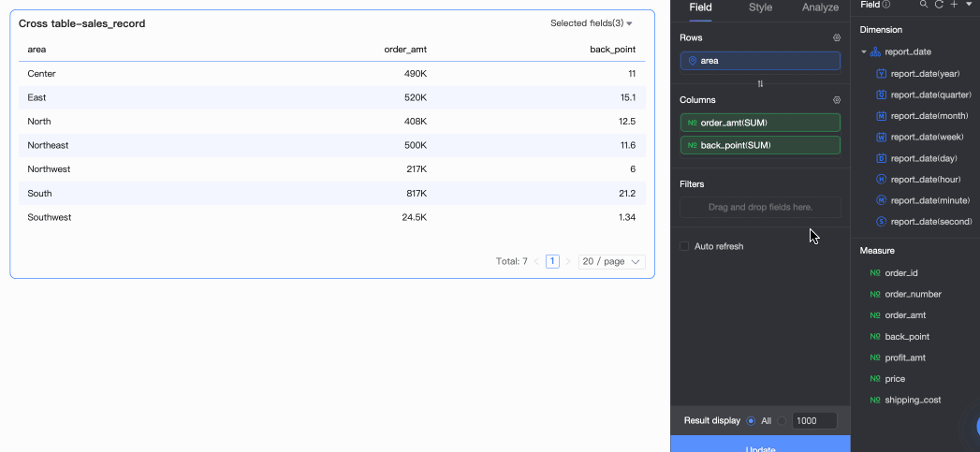Click the shipping_cost measure number icon
Image resolution: width=980 pixels, height=452 pixels.
click(875, 401)
